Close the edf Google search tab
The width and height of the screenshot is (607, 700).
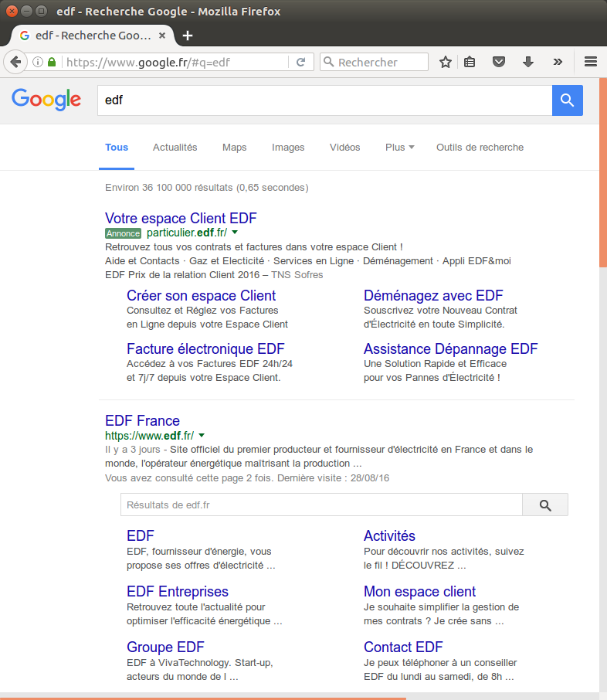tap(162, 36)
